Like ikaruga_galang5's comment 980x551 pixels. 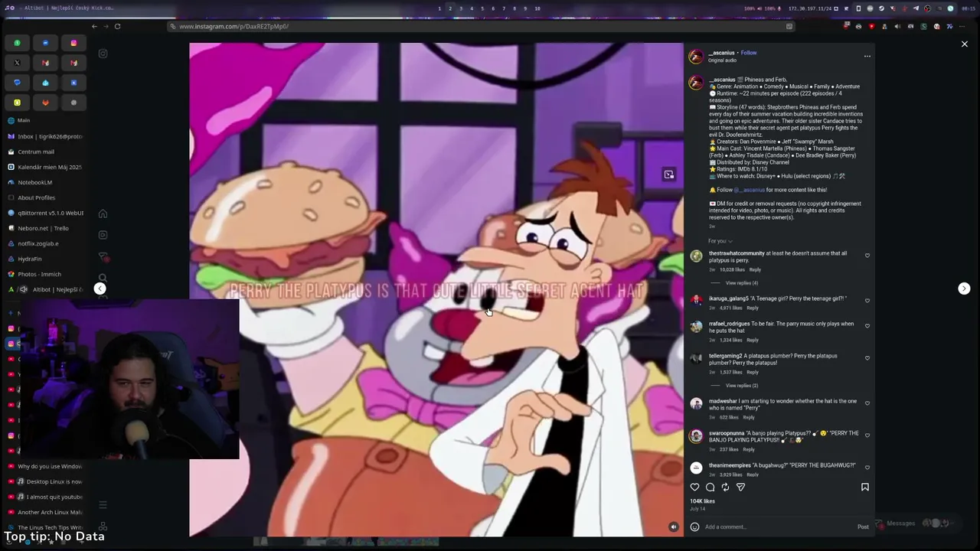coord(867,301)
